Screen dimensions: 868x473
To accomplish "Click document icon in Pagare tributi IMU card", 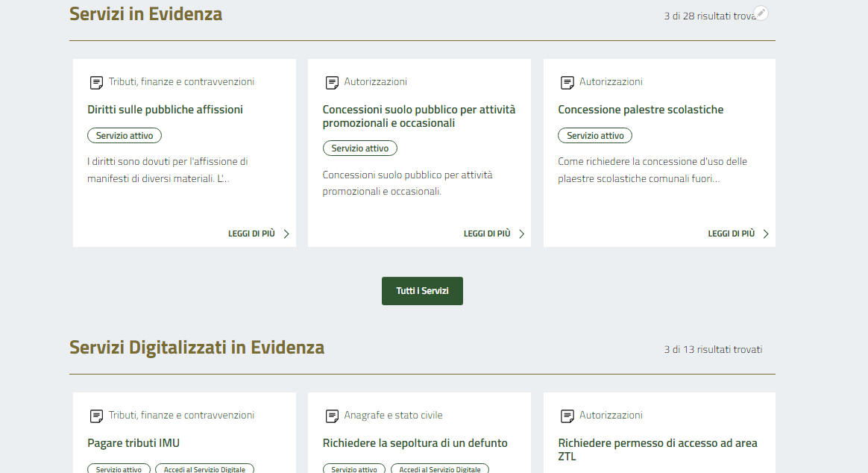I will point(96,416).
